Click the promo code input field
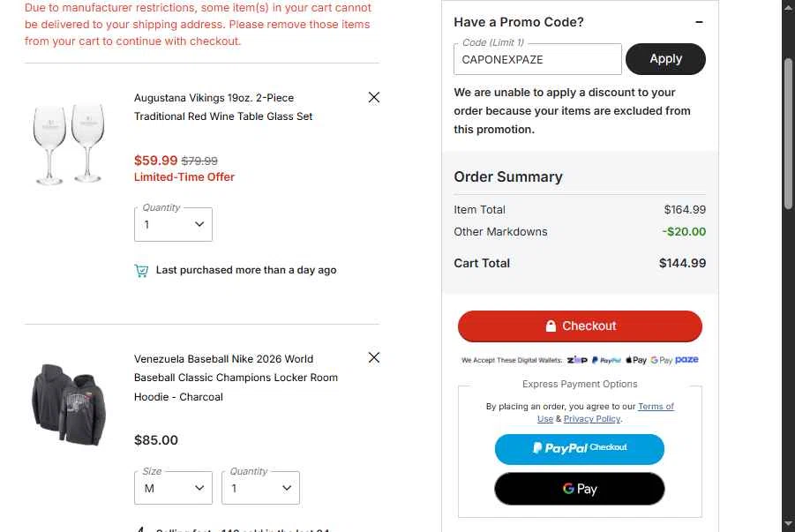Viewport: 795px width, 532px height. pyautogui.click(x=538, y=60)
